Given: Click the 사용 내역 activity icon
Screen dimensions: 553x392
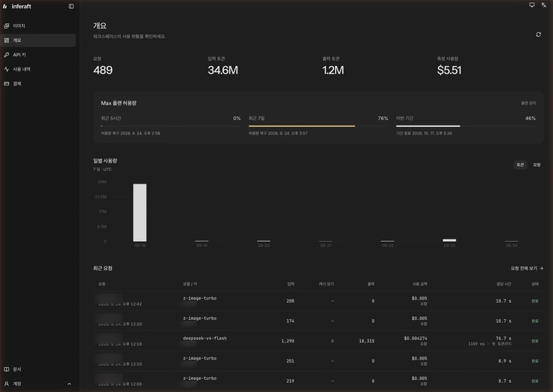Looking at the screenshot, I should (x=6, y=69).
